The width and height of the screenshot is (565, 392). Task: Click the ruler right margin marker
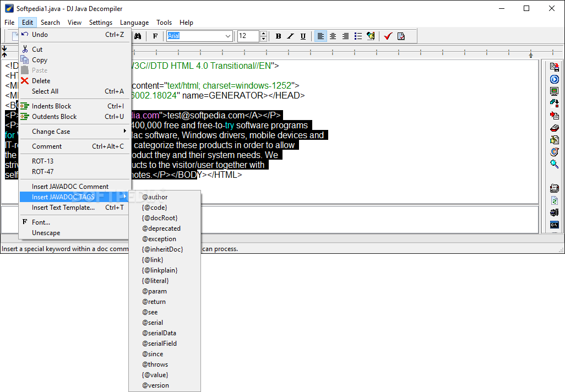click(x=531, y=55)
